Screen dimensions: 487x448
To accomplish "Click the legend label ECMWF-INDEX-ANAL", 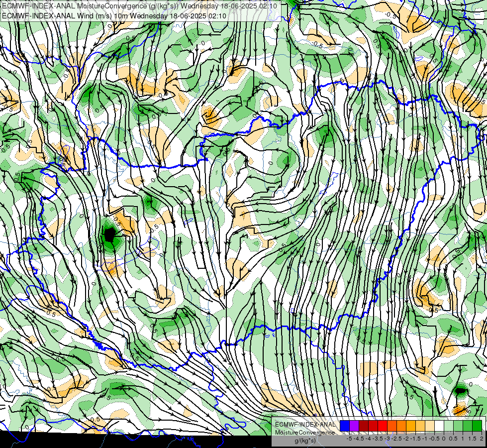I will click(x=305, y=425).
